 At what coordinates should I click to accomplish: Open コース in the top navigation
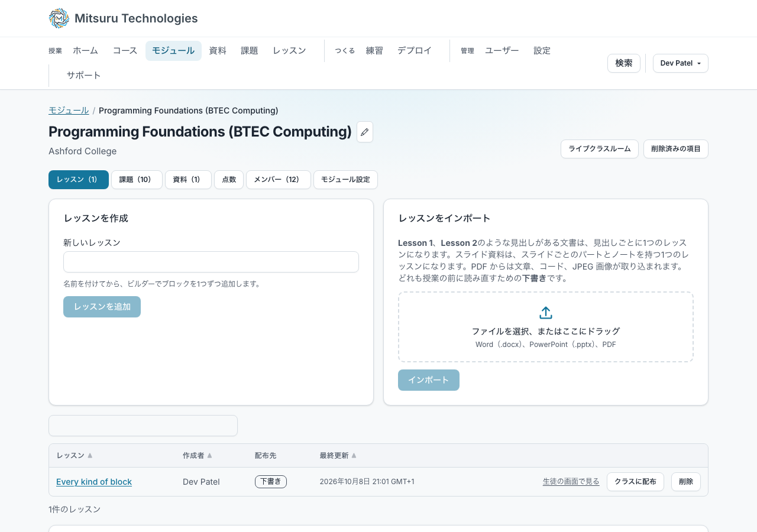coord(125,51)
